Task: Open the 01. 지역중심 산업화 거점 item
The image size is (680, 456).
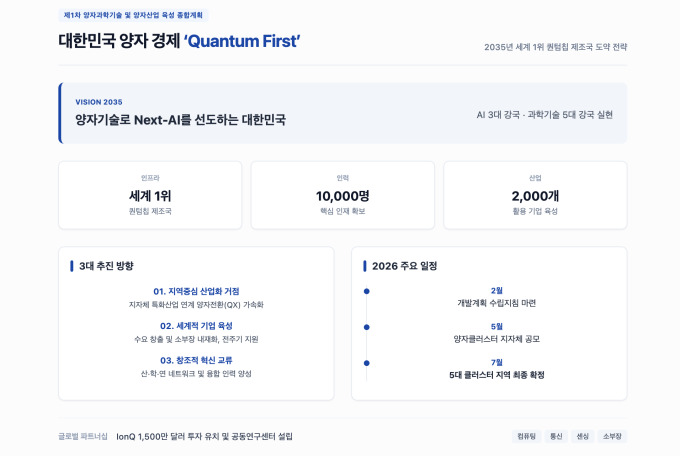Action: point(196,291)
